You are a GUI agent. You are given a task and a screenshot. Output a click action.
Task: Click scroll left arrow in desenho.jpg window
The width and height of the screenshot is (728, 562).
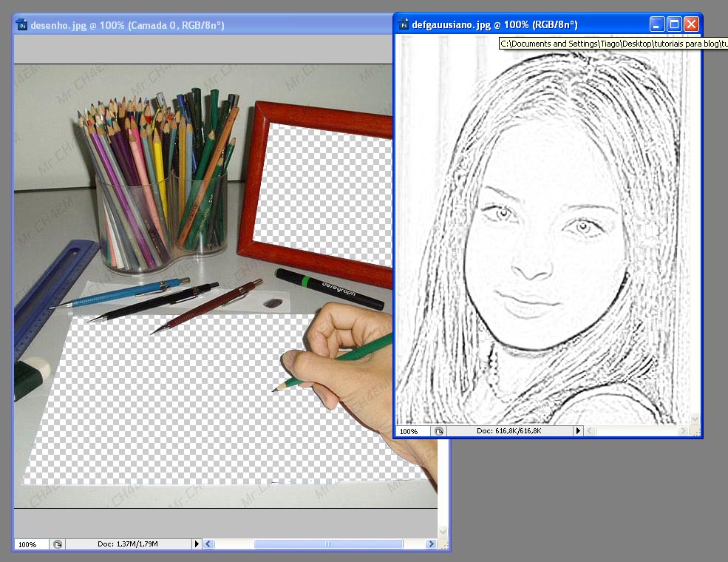point(208,544)
